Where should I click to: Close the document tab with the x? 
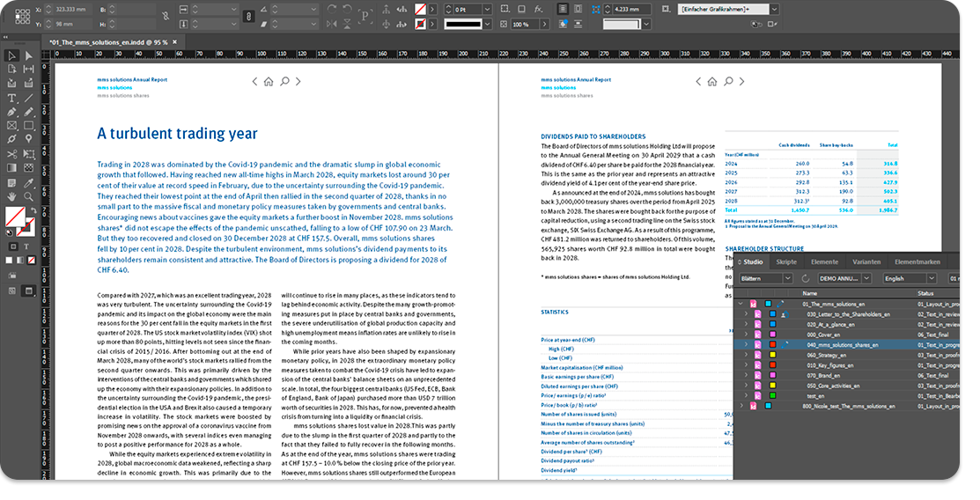tap(175, 42)
